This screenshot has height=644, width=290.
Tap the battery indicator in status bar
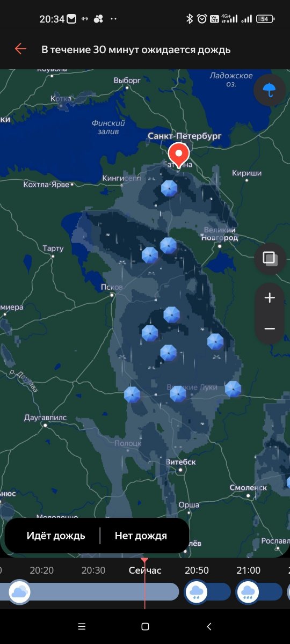(x=266, y=19)
